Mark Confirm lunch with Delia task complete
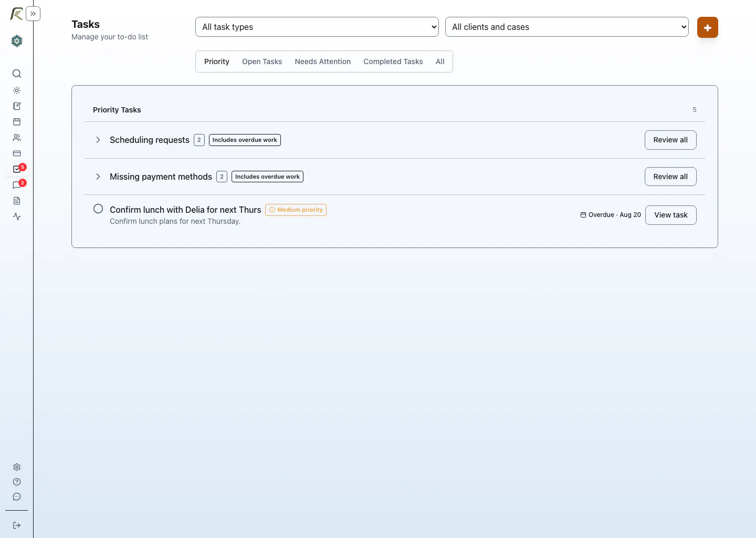756x538 pixels. (98, 209)
